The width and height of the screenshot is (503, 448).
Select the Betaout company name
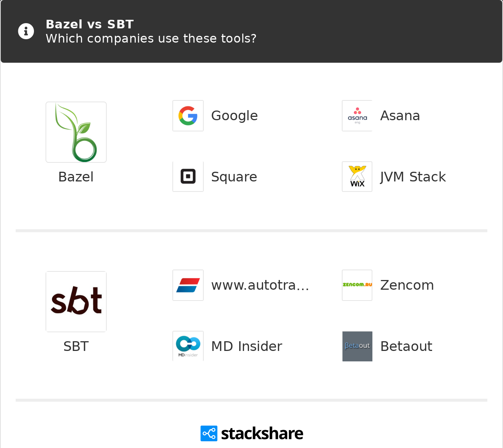click(x=406, y=346)
